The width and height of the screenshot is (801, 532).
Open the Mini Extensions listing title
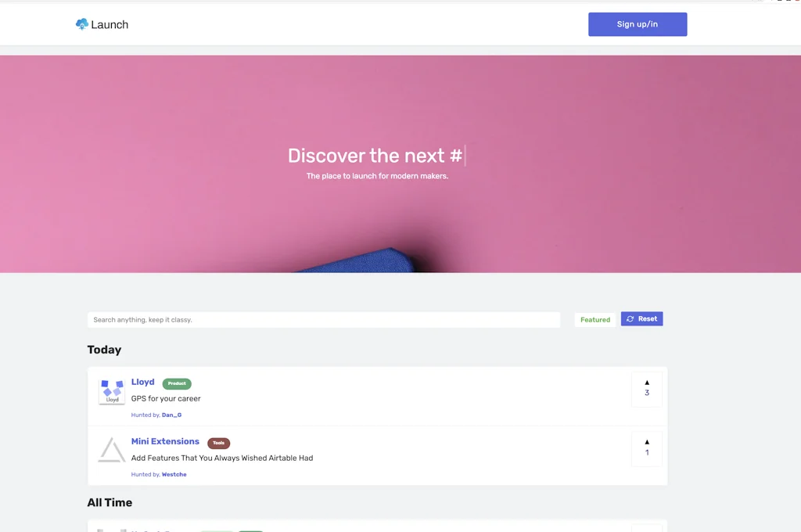click(x=165, y=441)
